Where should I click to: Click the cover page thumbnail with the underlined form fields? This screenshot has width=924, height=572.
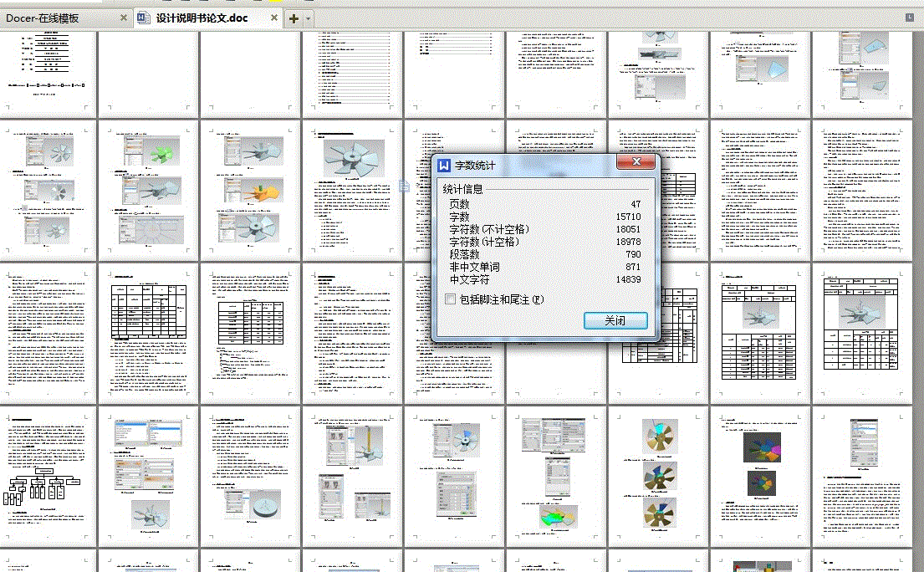tap(47, 73)
